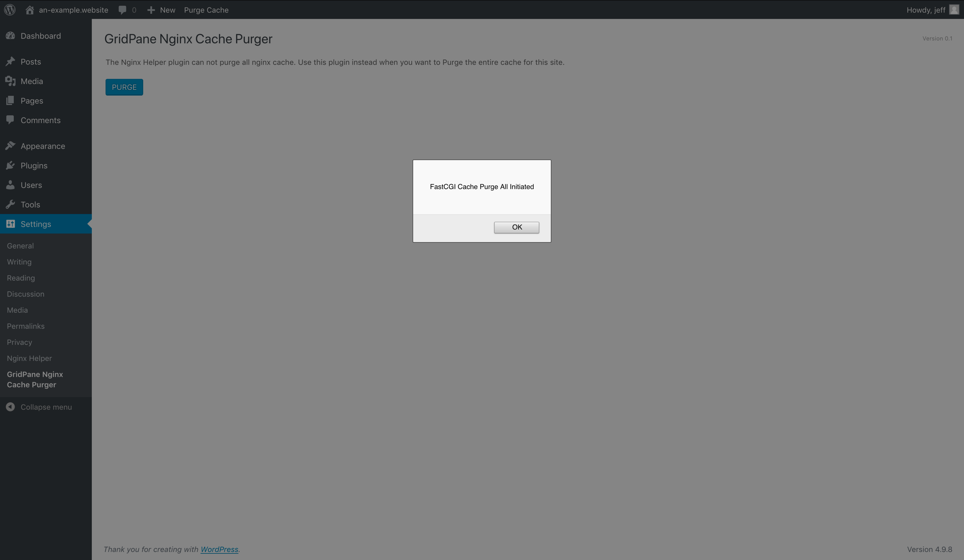The image size is (964, 560).
Task: Click OK in the purge dialog
Action: pos(516,227)
